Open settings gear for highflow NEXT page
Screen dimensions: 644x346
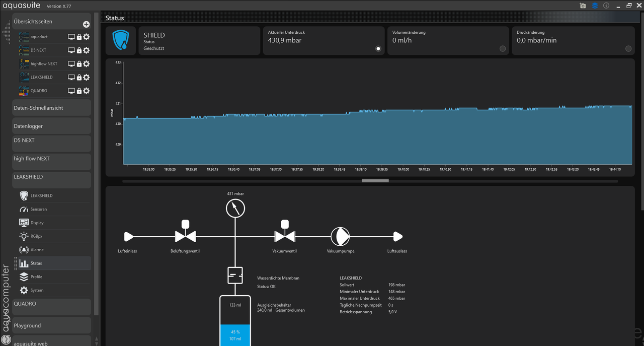[x=87, y=64]
